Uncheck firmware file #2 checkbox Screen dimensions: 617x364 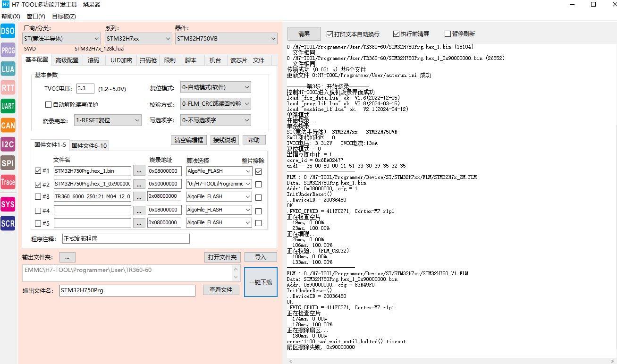[x=38, y=184]
